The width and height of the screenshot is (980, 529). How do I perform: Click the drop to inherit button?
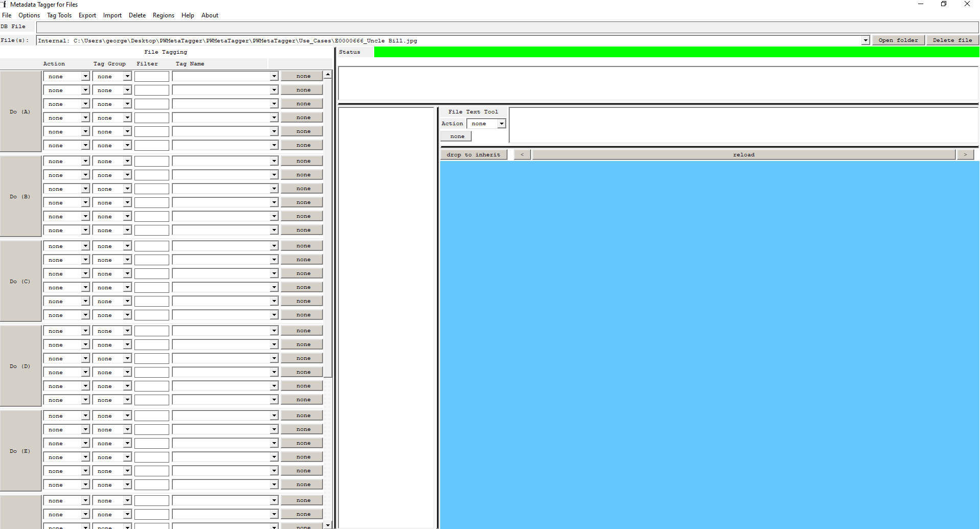[x=473, y=154]
